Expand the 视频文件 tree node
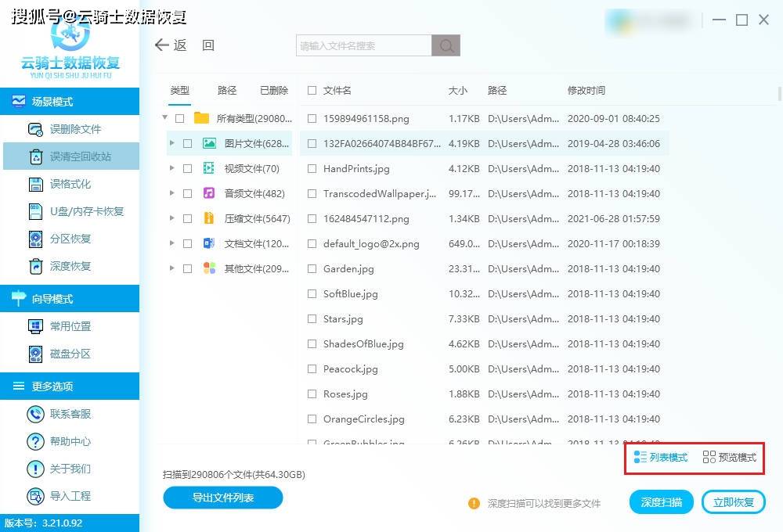This screenshot has width=783, height=532. point(171,168)
